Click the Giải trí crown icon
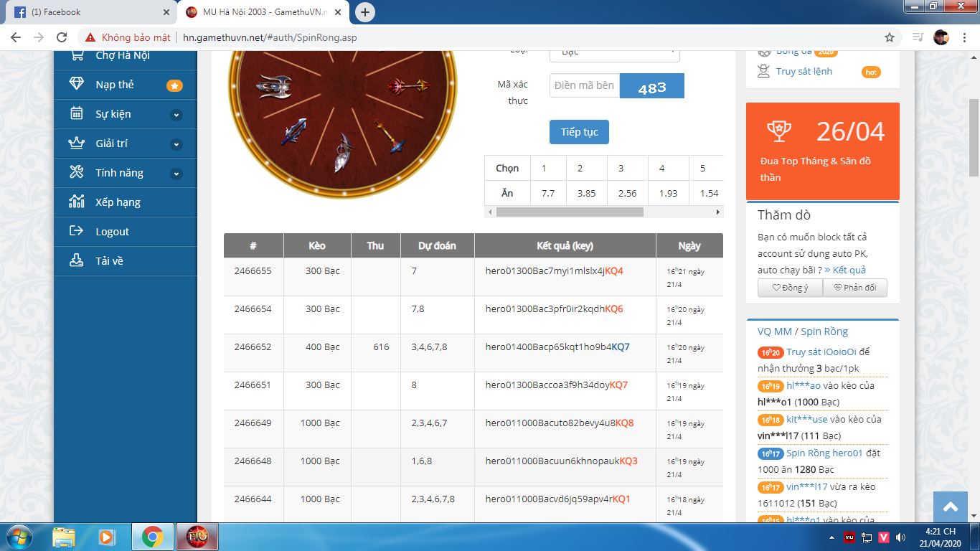 coord(77,143)
